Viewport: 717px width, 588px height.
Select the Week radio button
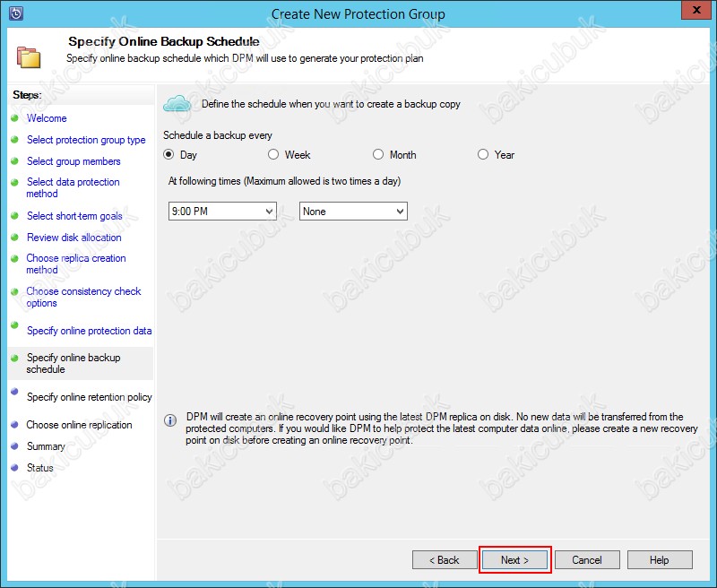click(273, 154)
